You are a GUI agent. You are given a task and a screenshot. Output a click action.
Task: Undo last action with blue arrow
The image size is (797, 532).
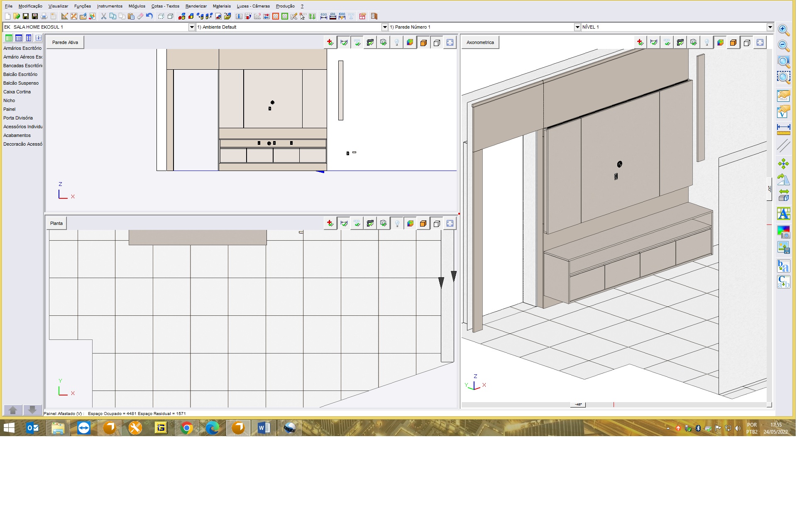pyautogui.click(x=149, y=16)
